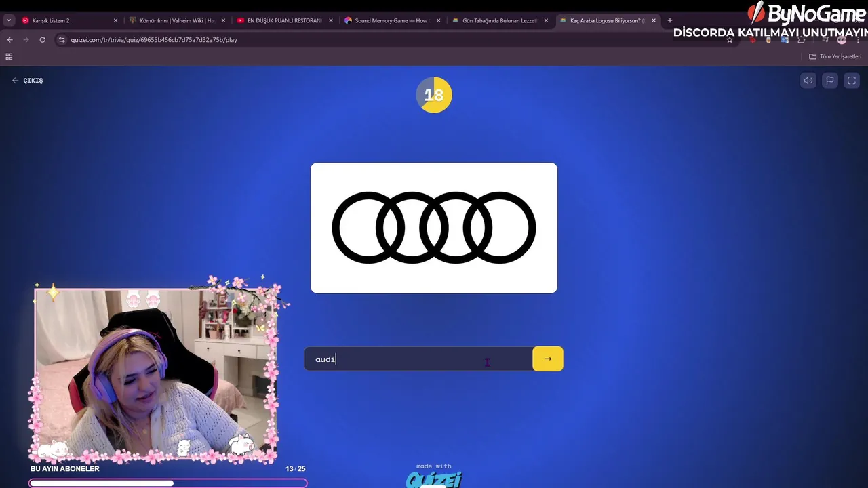Click the quizei.com address bar URL
The height and width of the screenshot is (488, 868).
pyautogui.click(x=154, y=40)
